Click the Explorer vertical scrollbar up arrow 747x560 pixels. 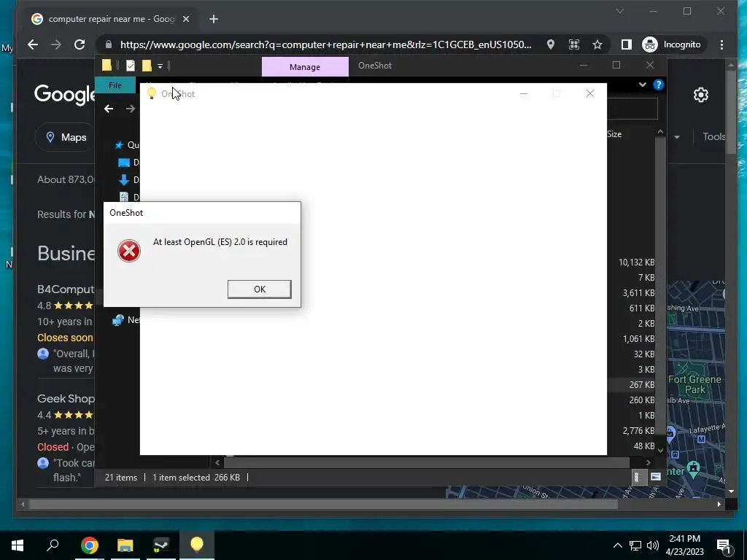(660, 131)
